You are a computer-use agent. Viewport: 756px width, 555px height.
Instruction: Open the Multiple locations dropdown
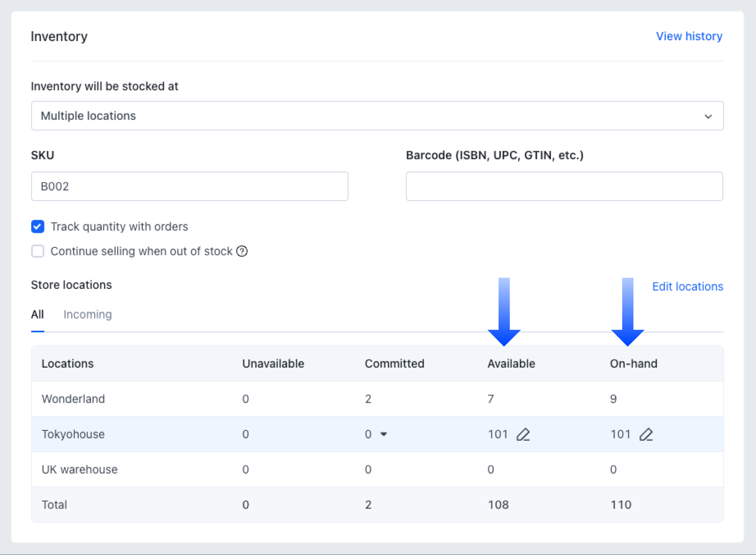377,116
